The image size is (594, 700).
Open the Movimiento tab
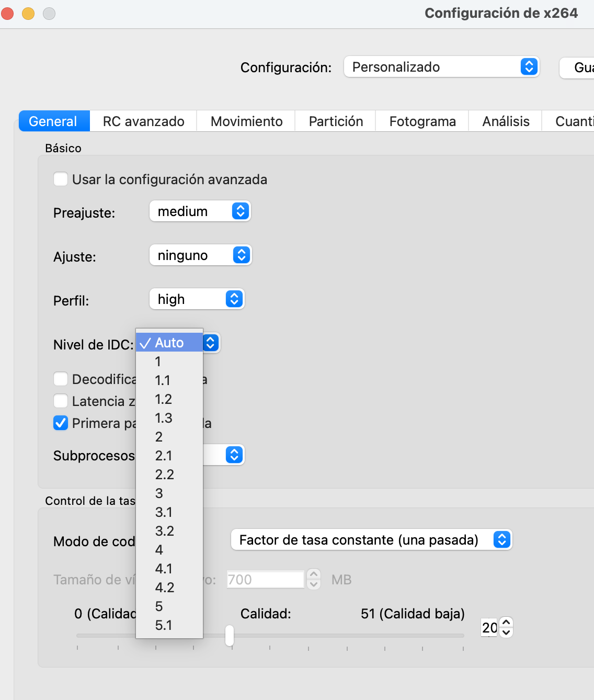[245, 121]
